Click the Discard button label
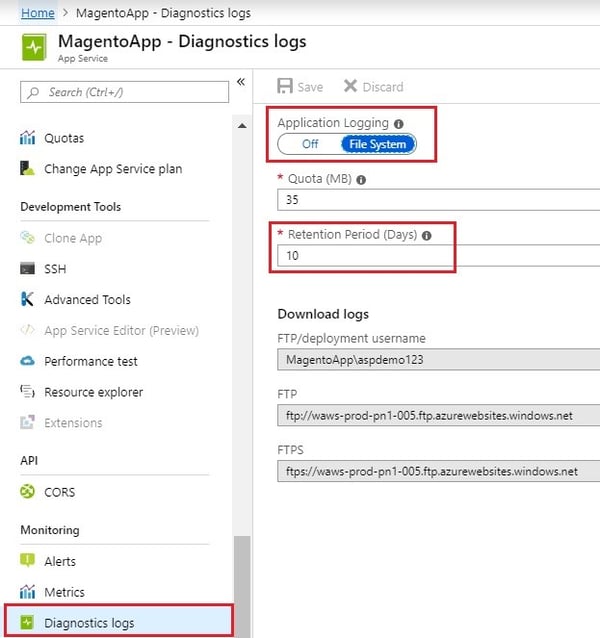Viewport: 600px width, 638px height. point(383,87)
